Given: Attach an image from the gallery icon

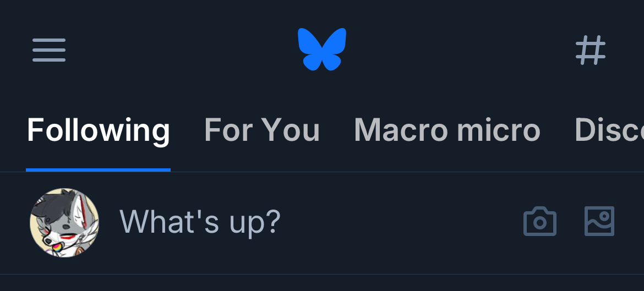Looking at the screenshot, I should [x=599, y=221].
